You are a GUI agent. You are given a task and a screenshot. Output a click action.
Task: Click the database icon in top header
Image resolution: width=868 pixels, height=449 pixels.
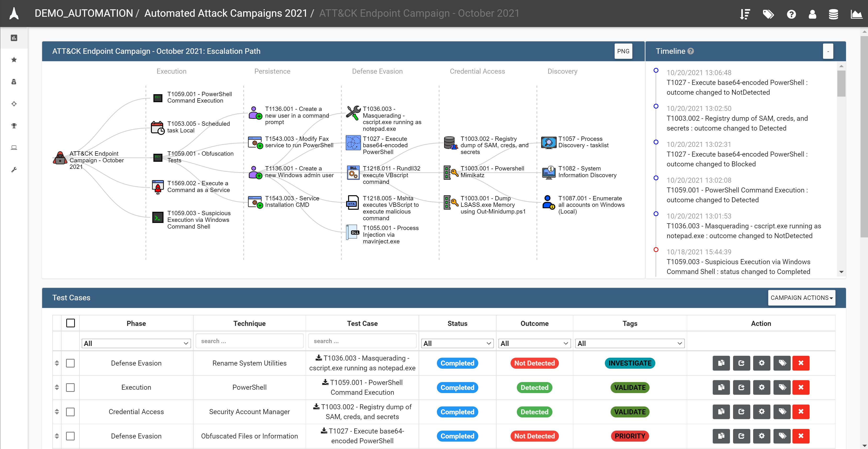click(833, 14)
